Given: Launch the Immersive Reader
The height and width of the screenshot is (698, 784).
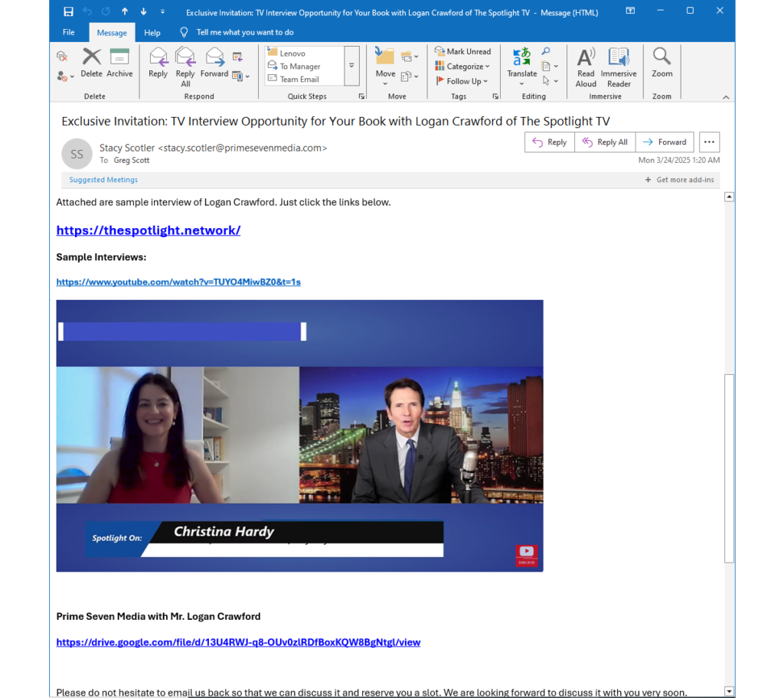Looking at the screenshot, I should pos(619,67).
